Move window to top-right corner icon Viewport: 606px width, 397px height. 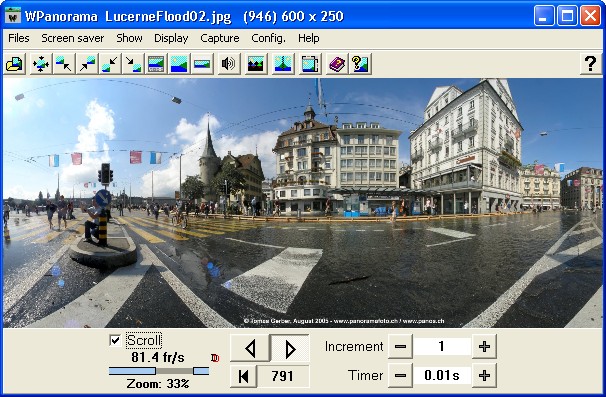87,64
